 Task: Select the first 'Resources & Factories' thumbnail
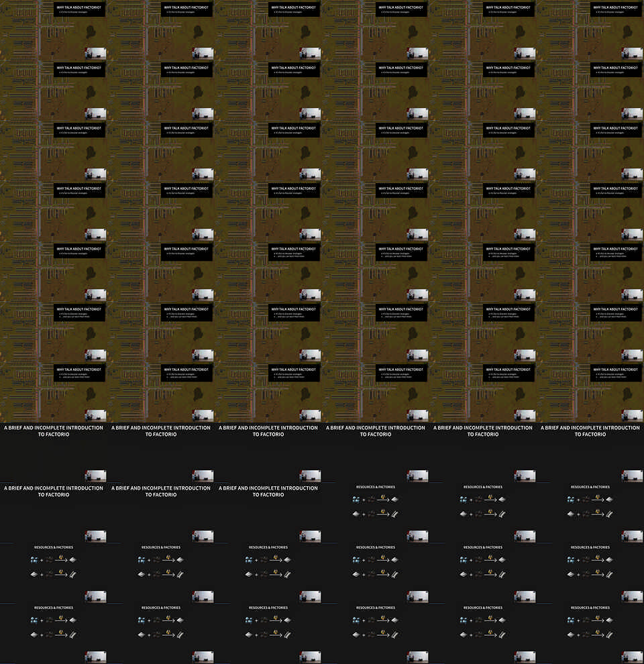click(x=376, y=513)
